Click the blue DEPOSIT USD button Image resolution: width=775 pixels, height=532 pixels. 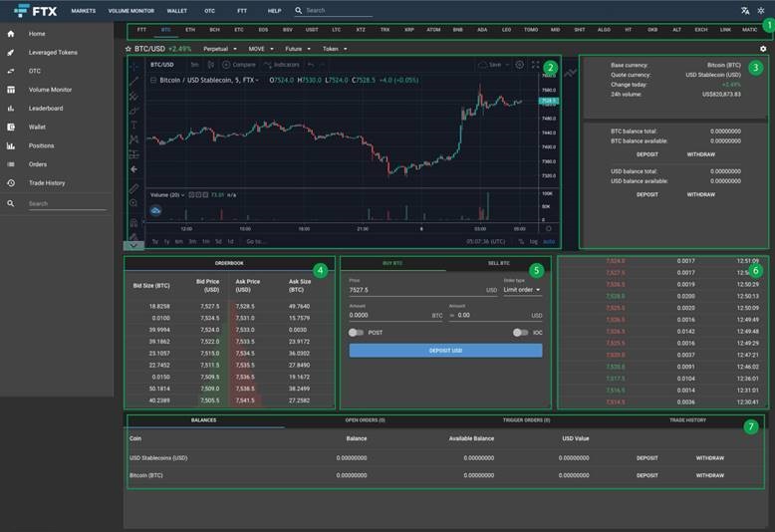pos(445,351)
